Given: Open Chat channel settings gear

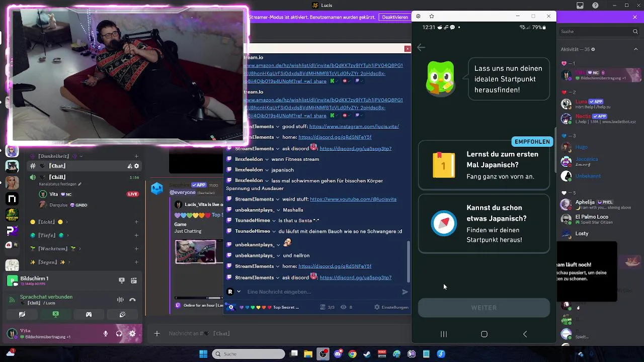Looking at the screenshot, I should (136, 166).
